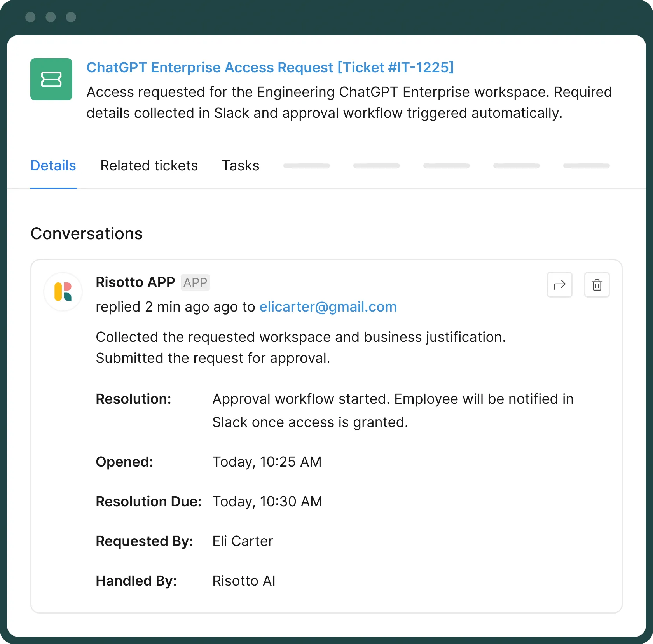Click the elicarter@gmail.com email link
The height and width of the screenshot is (644, 653).
328,307
